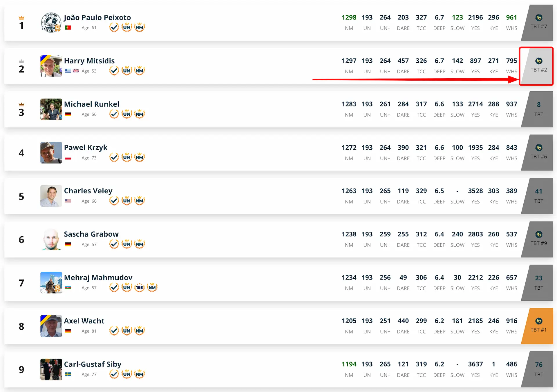Viewport: 557px width, 392px height.
Task: Click Charles Veley's 41 TBT score box
Action: click(539, 196)
